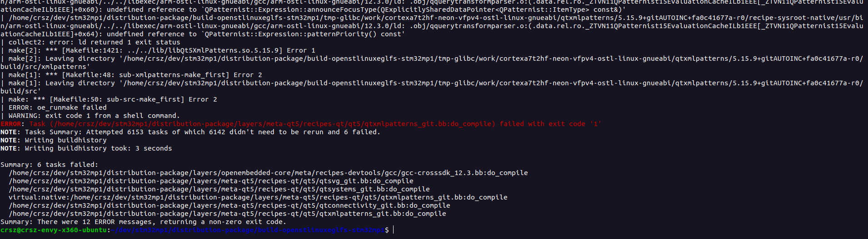Screen dimensions: 868x239
Task: Click the virtual:native qtxmlpatterns_git.bb path line
Action: coord(258,197)
